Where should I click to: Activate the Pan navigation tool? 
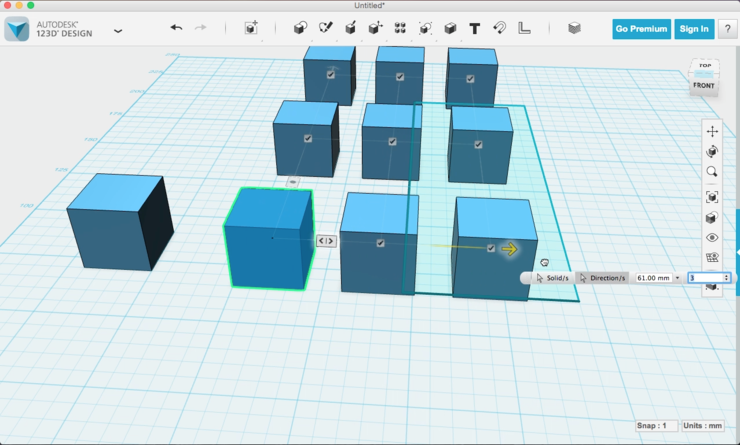point(712,131)
